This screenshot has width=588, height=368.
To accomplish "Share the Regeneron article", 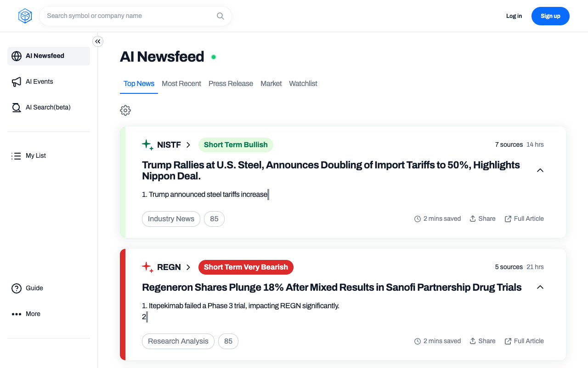I will [x=482, y=341].
